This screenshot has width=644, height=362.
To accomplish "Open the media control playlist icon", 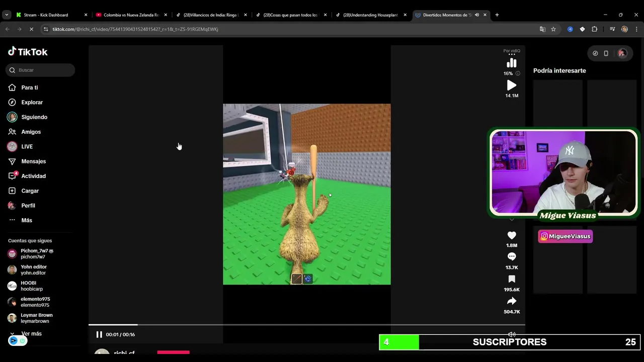I will pyautogui.click(x=612, y=29).
